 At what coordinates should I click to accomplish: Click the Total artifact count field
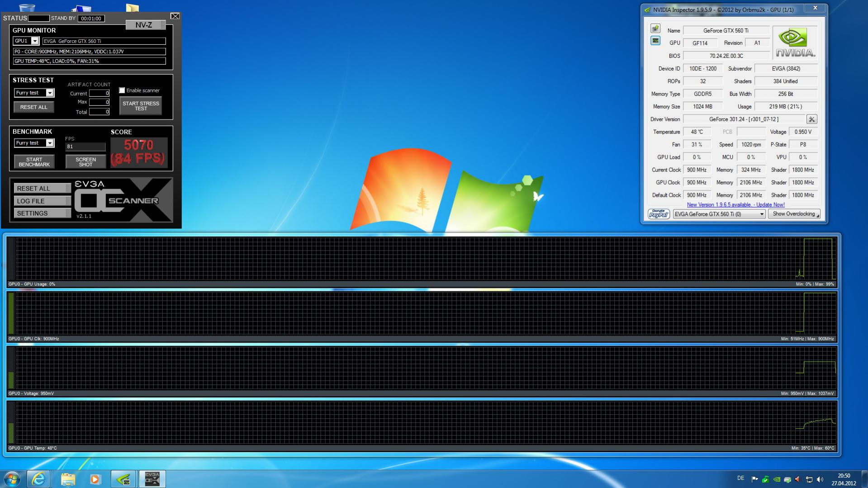coord(99,112)
